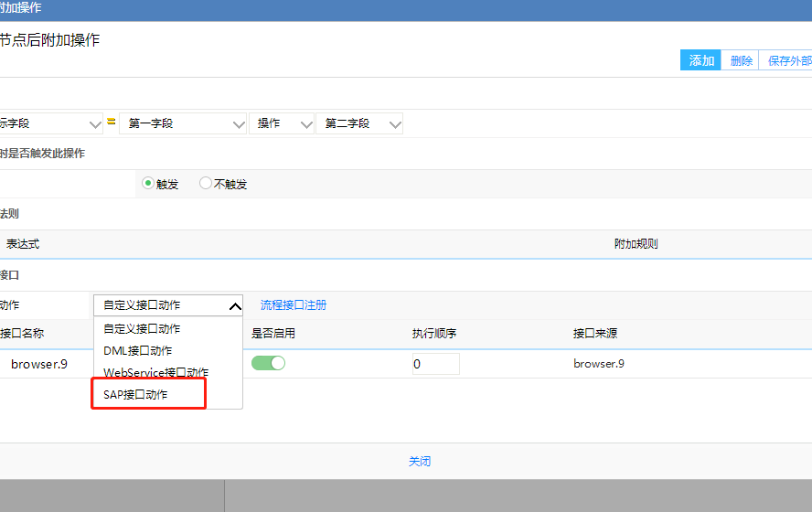Open the 流程接口注册 link

pos(294,305)
